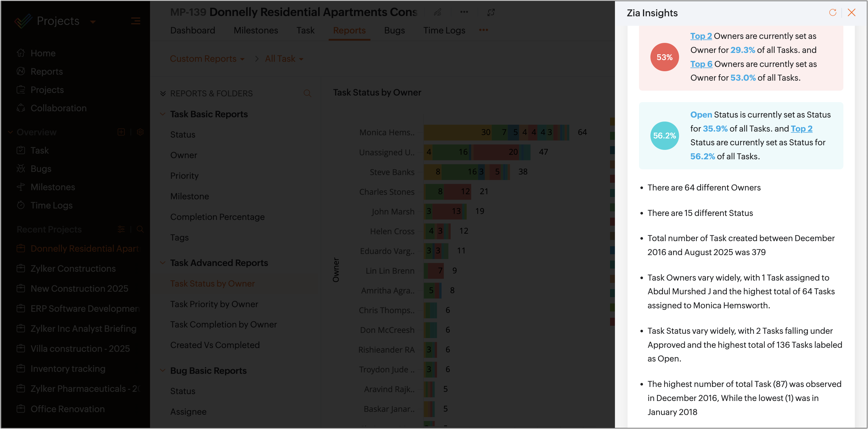
Task: Switch to the Time Logs tab
Action: [x=444, y=30]
